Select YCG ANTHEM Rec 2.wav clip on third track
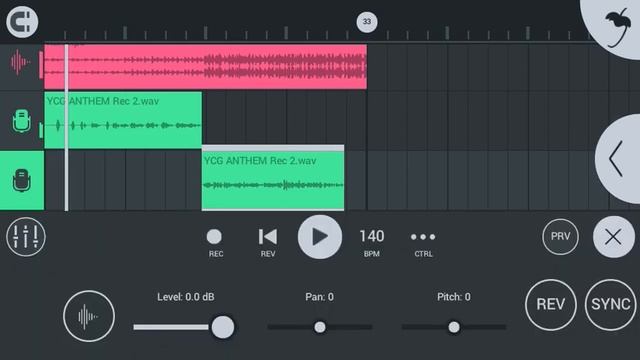The width and height of the screenshot is (640, 360). pos(273,178)
